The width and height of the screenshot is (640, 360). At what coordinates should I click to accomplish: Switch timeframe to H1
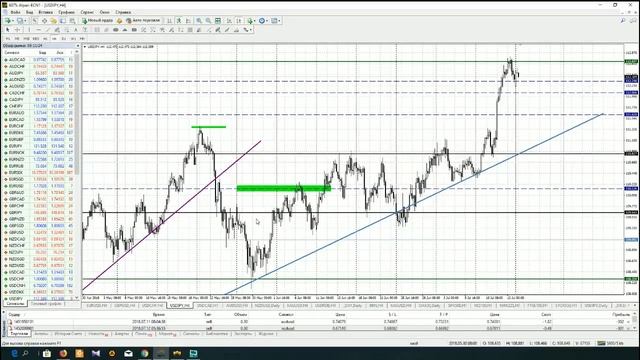[x=45, y=38]
